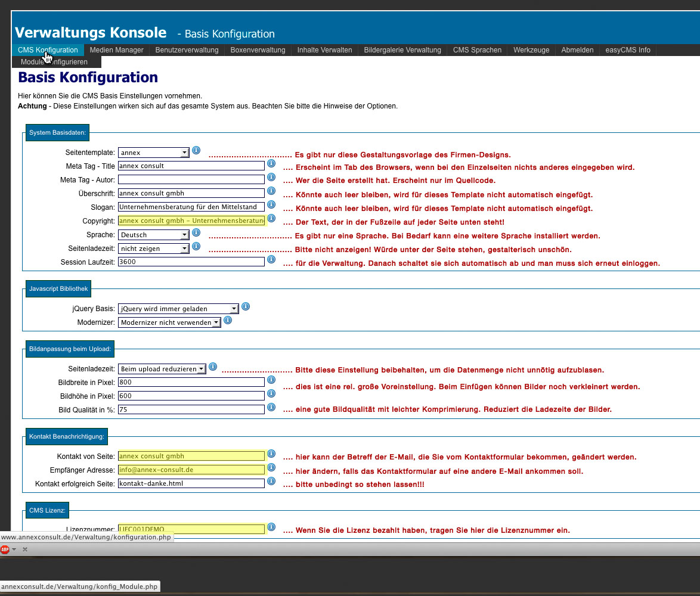700x596 pixels.
Task: Click info icon next to Slogan field
Action: [271, 205]
